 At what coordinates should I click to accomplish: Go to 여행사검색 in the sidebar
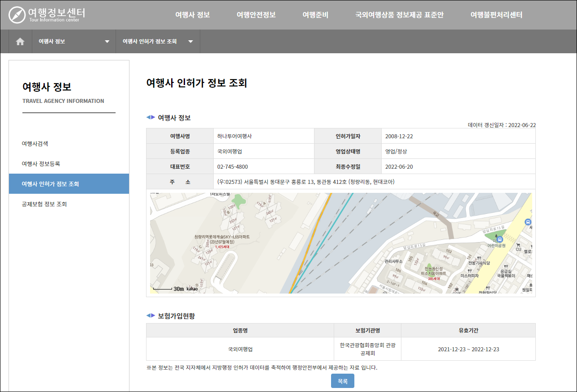point(35,144)
